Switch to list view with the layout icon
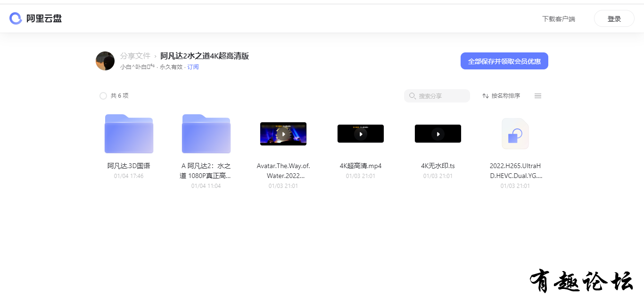 [x=538, y=96]
